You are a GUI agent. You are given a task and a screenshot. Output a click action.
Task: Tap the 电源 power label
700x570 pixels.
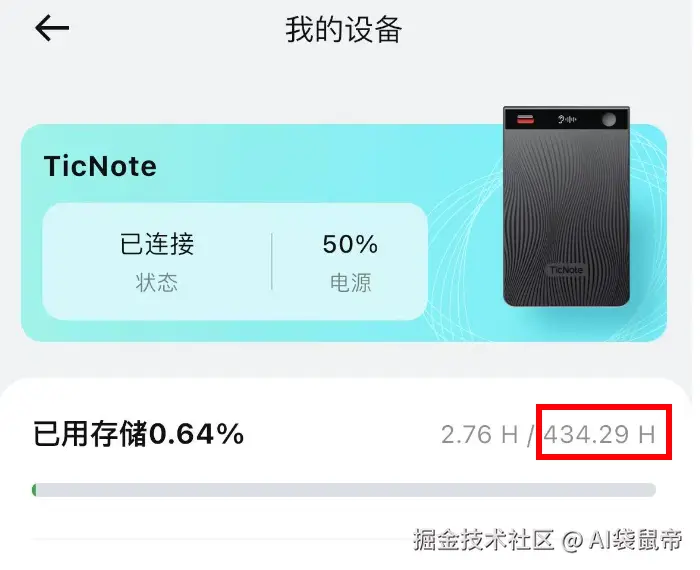pyautogui.click(x=350, y=283)
